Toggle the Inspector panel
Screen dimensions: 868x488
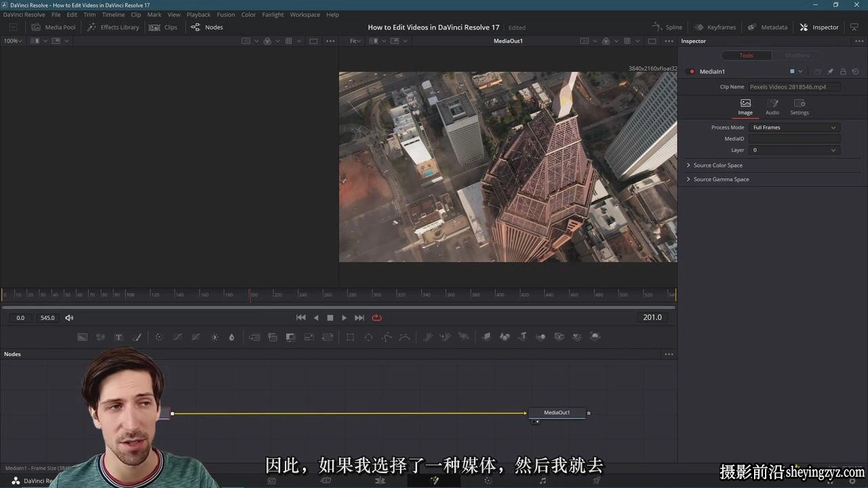(x=819, y=27)
